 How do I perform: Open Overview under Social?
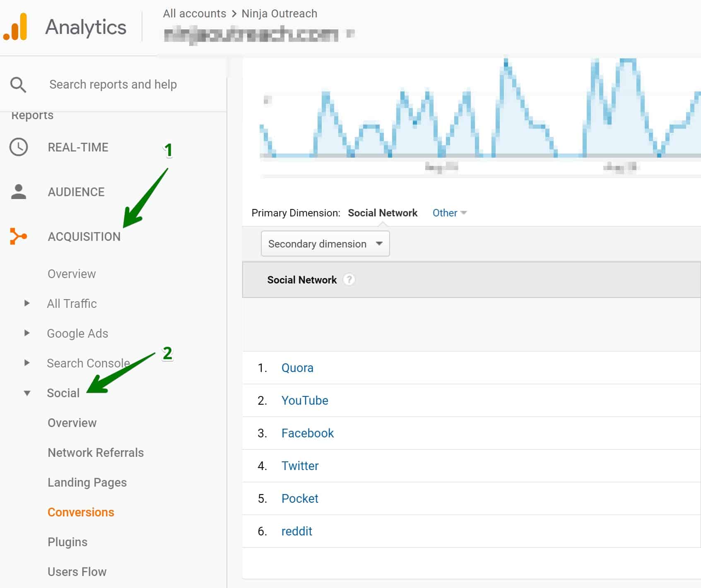point(72,423)
